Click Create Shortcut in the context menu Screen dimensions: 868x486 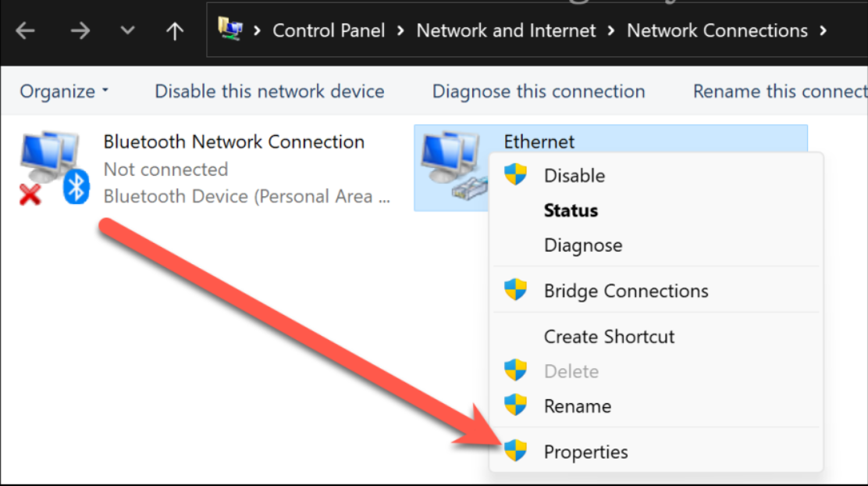click(609, 337)
